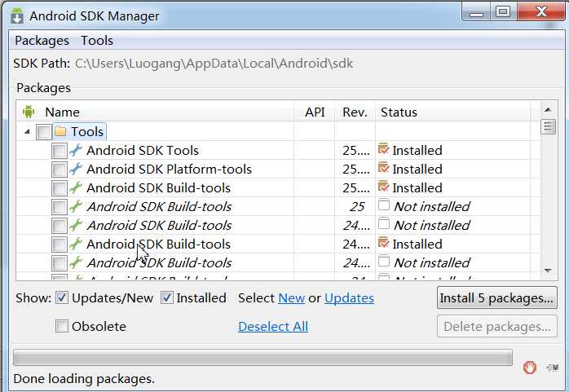Click installed status icon for Platform-tools
The width and height of the screenshot is (569, 392).
coord(384,168)
